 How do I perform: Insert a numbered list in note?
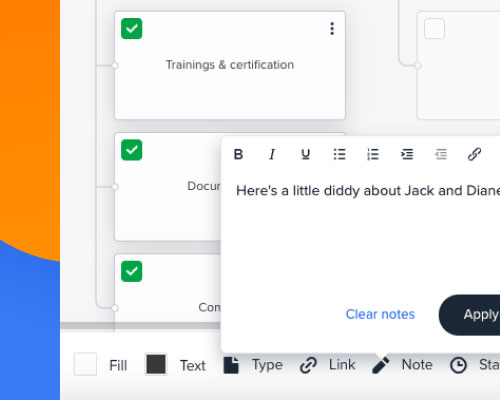tap(373, 154)
